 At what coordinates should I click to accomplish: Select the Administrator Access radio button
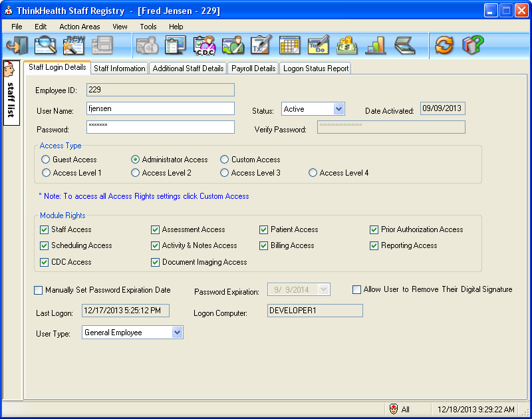[x=135, y=160]
